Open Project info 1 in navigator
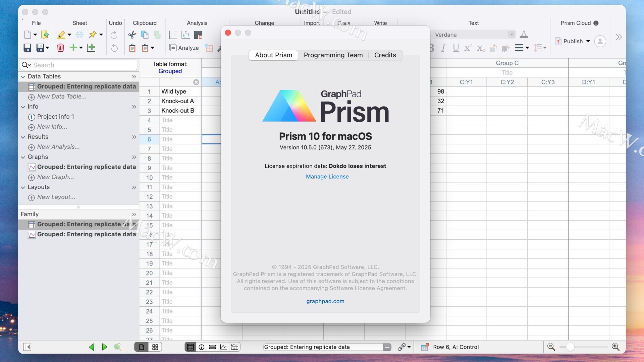644x362 pixels. tap(55, 117)
